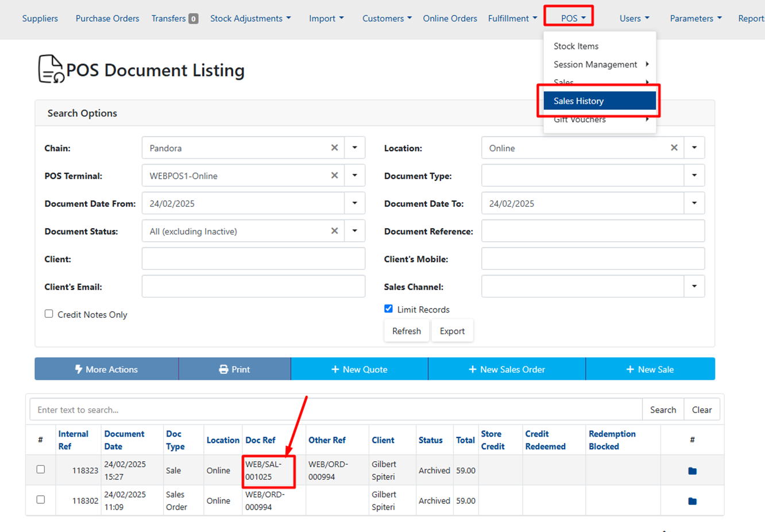Screen dimensions: 765x532
Task: Clear the POS Terminal selection
Action: (x=334, y=175)
